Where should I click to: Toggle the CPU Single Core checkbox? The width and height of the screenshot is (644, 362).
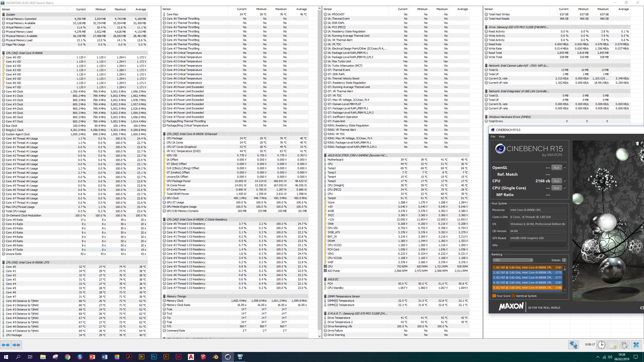click(565, 188)
